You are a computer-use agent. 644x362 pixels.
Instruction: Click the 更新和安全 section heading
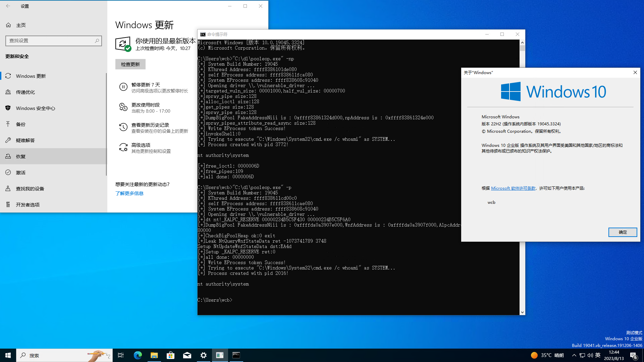17,56
